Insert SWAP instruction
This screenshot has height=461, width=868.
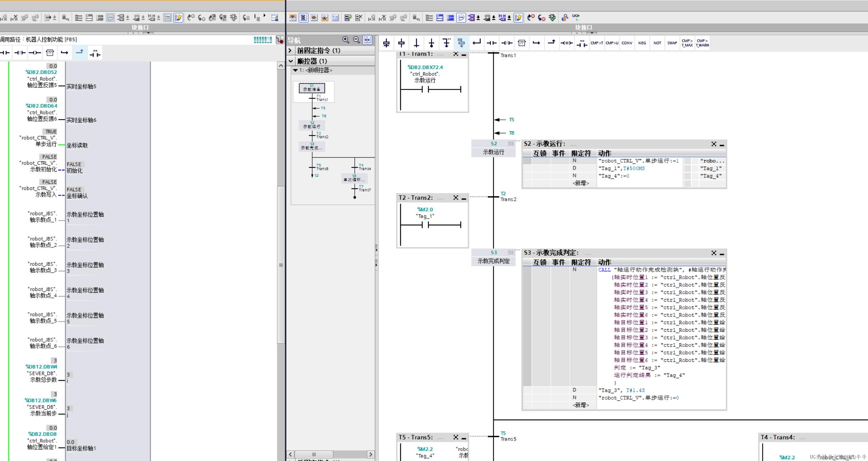coord(672,43)
